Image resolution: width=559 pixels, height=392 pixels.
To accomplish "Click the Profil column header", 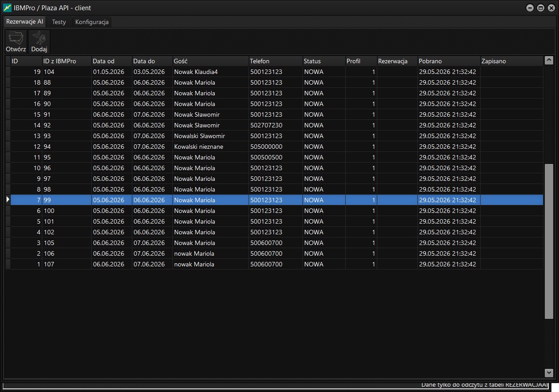I will click(361, 61).
